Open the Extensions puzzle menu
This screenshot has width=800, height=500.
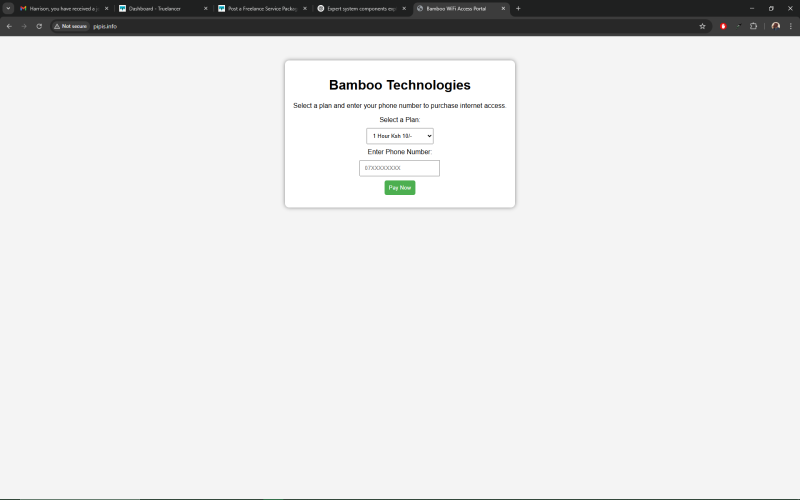(x=753, y=26)
